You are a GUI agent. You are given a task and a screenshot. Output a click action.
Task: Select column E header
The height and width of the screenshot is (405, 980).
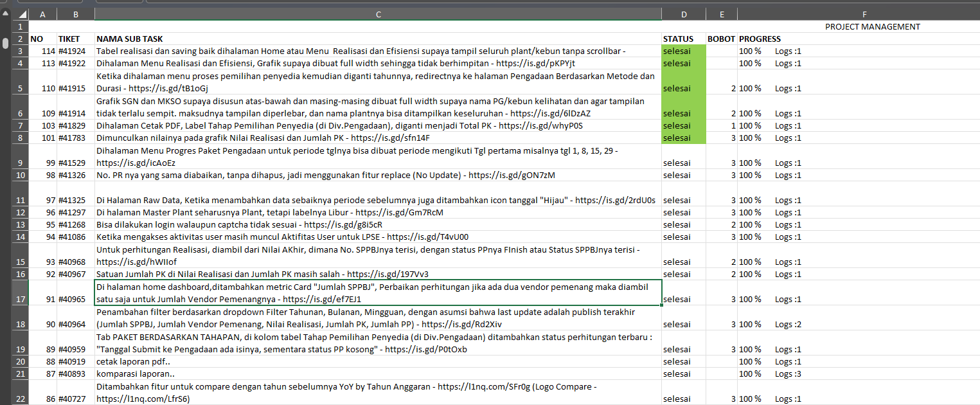pos(721,14)
